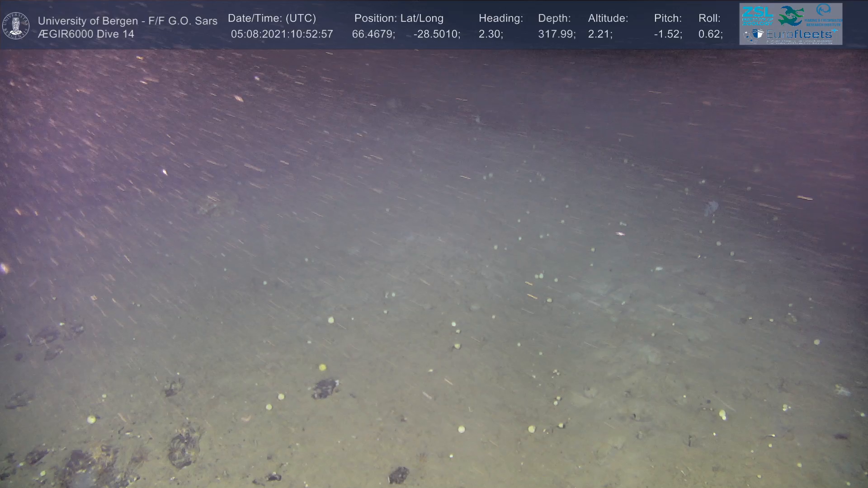Click the Roll value 0.62
The height and width of the screenshot is (488, 868).
pos(710,34)
